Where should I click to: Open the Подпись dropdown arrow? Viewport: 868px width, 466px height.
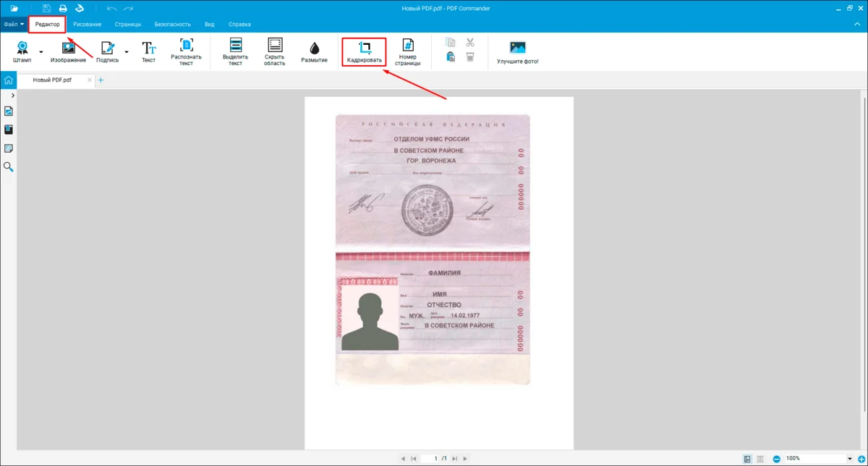(x=127, y=52)
